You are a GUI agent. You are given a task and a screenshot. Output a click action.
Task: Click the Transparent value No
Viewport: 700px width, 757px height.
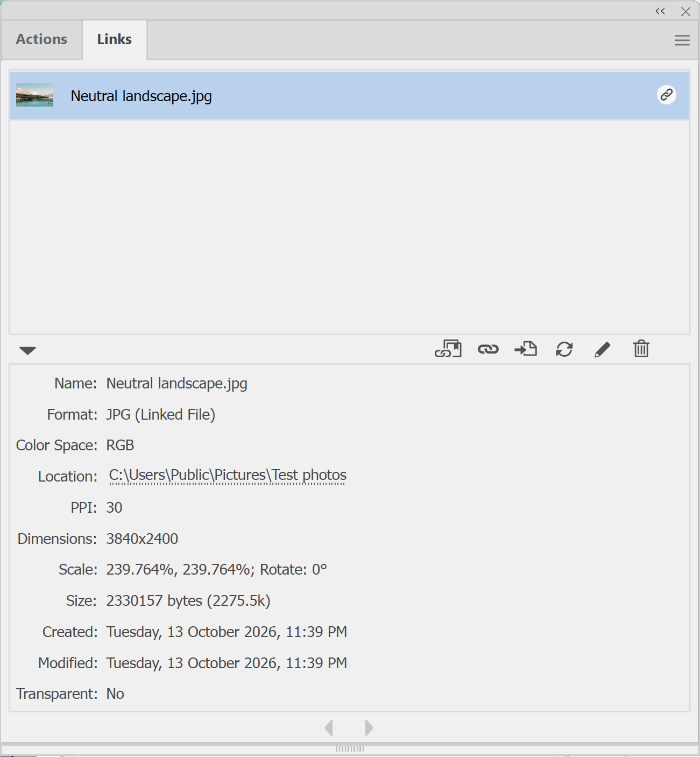(115, 694)
